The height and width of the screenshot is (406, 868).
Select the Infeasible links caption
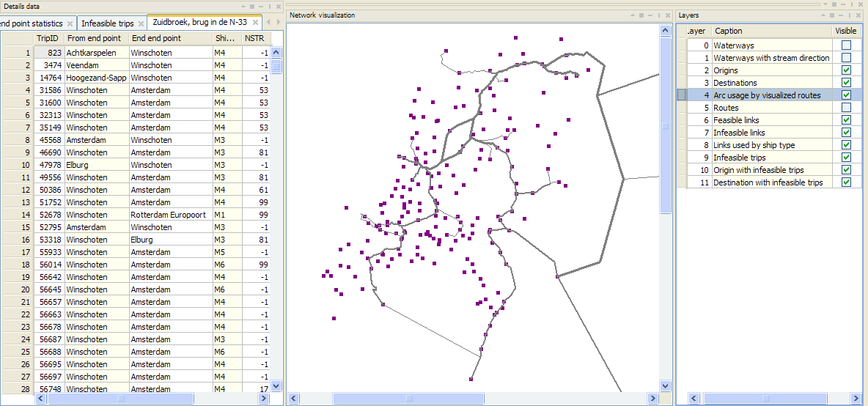click(x=772, y=133)
